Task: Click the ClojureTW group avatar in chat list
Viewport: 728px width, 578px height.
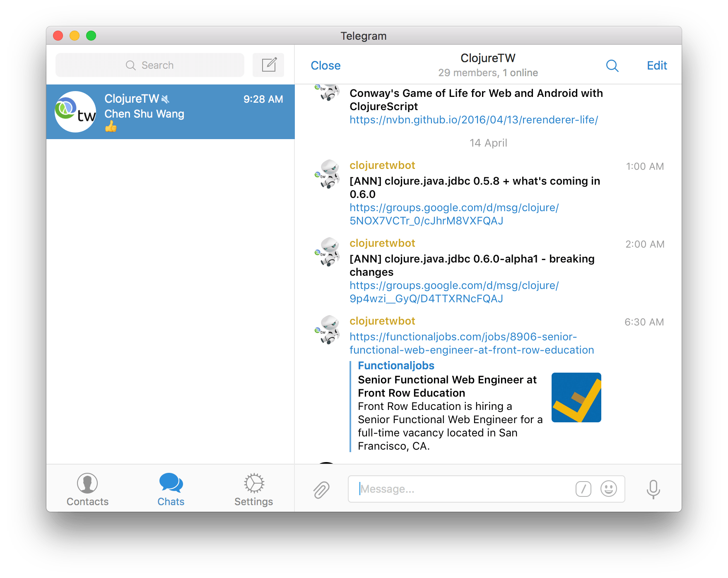Action: click(x=75, y=112)
